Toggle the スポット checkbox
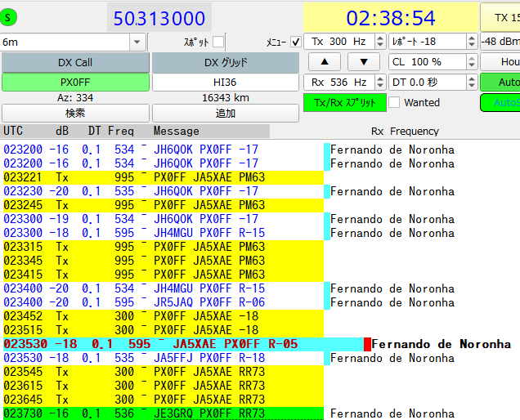This screenshot has width=520, height=420. (218, 42)
